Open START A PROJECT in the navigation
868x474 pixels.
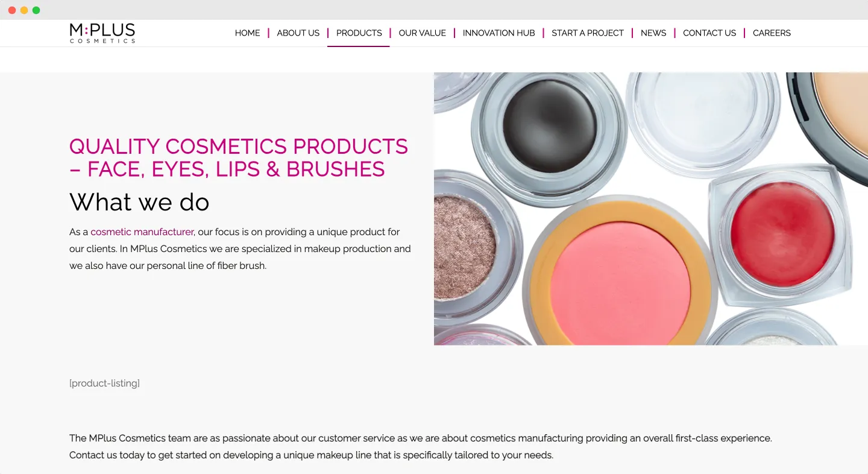(587, 33)
